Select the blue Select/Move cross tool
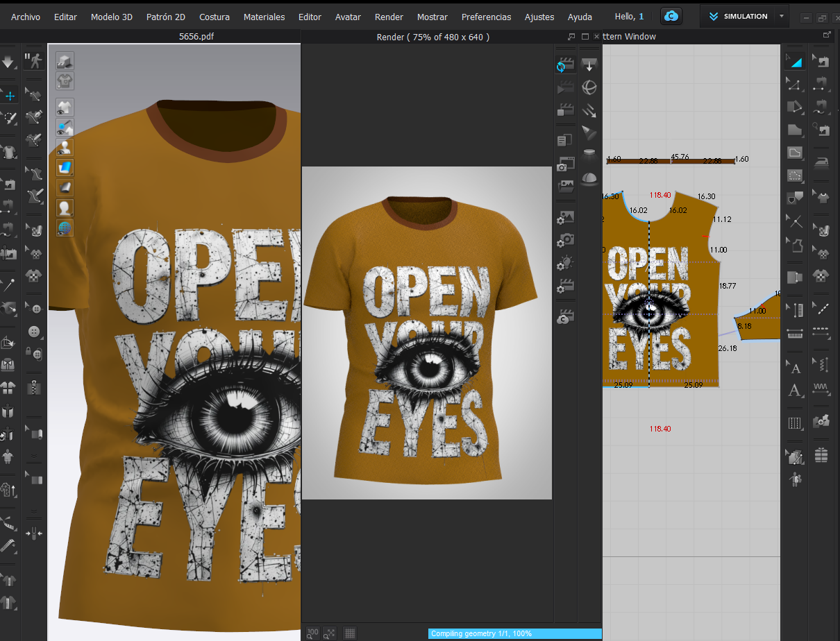Screen dimensions: 840x641 pyautogui.click(x=10, y=96)
